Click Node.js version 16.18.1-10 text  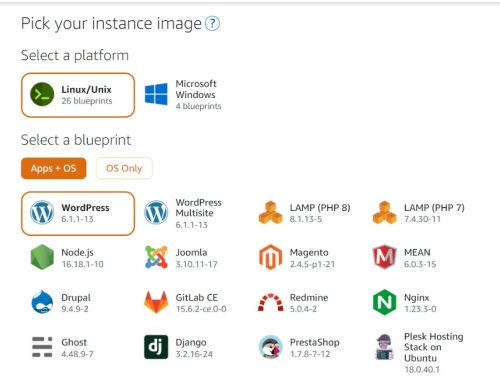click(82, 264)
